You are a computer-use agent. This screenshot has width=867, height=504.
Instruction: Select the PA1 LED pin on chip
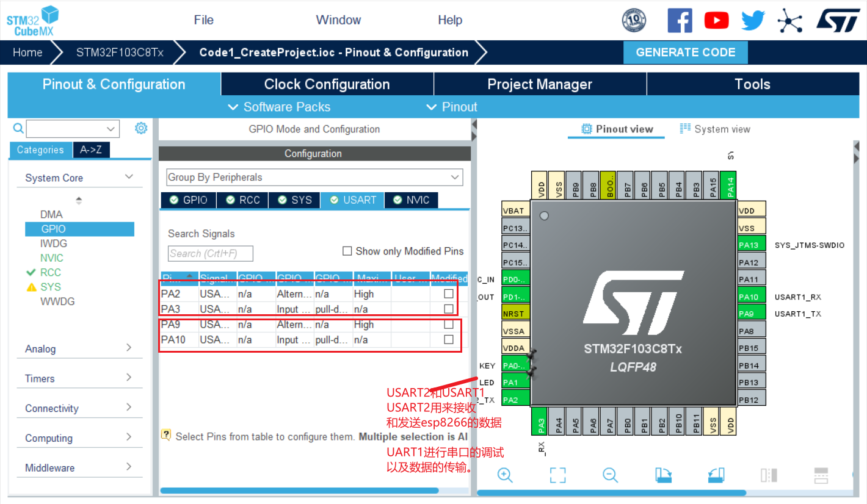click(515, 382)
